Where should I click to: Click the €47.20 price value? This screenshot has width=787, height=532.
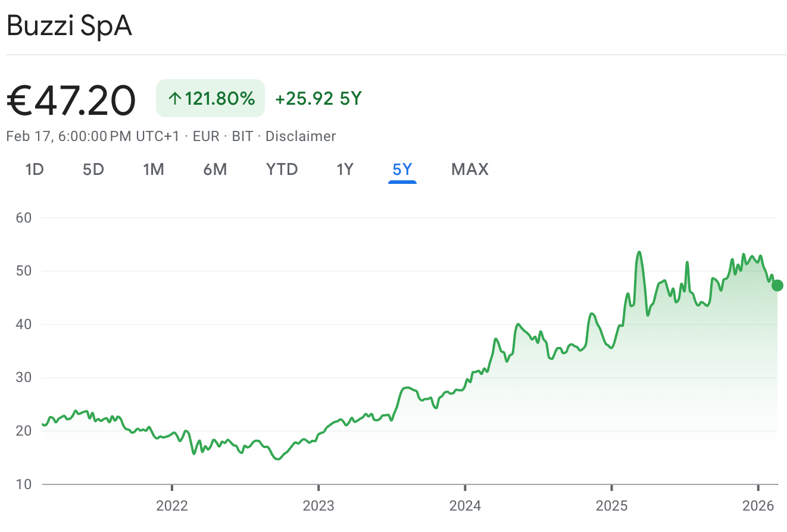(71, 99)
